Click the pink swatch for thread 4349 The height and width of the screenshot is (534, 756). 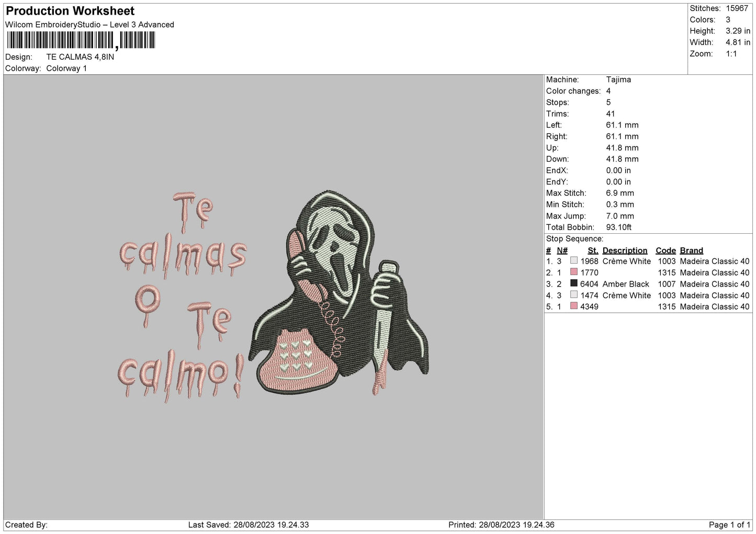click(574, 306)
